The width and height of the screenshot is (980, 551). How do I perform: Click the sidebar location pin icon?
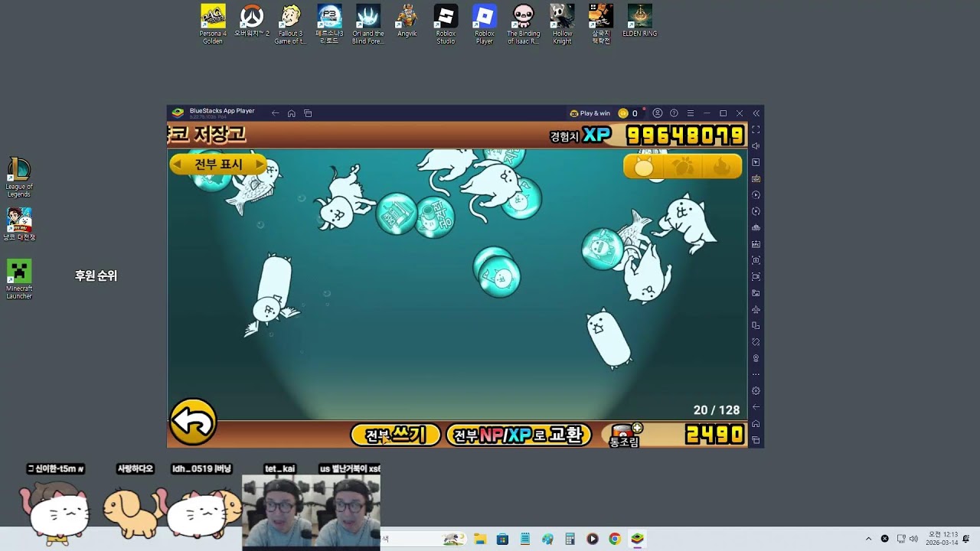pos(756,358)
